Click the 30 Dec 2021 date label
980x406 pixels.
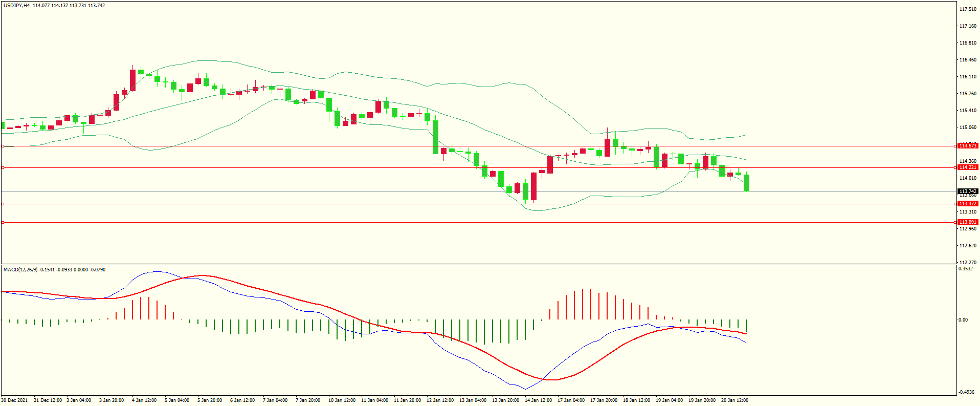15,400
